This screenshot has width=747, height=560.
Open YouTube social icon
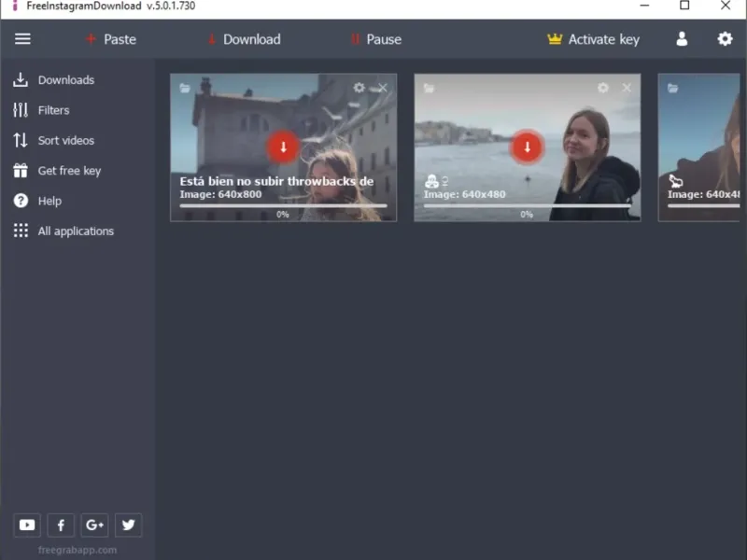point(27,525)
